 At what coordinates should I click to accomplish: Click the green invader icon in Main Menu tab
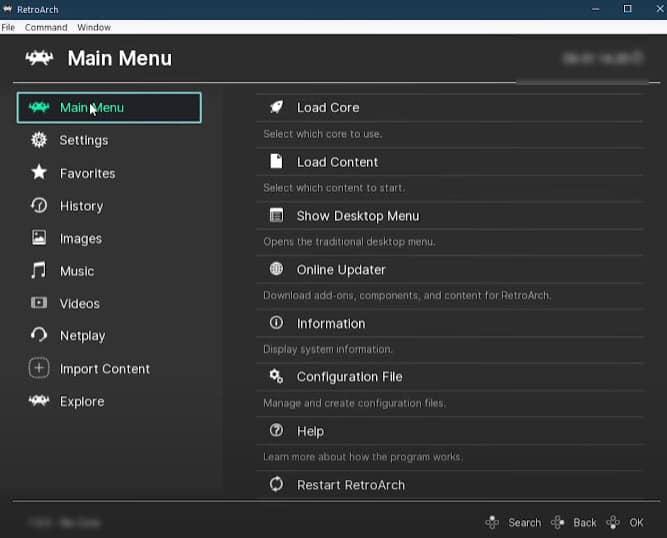[39, 107]
